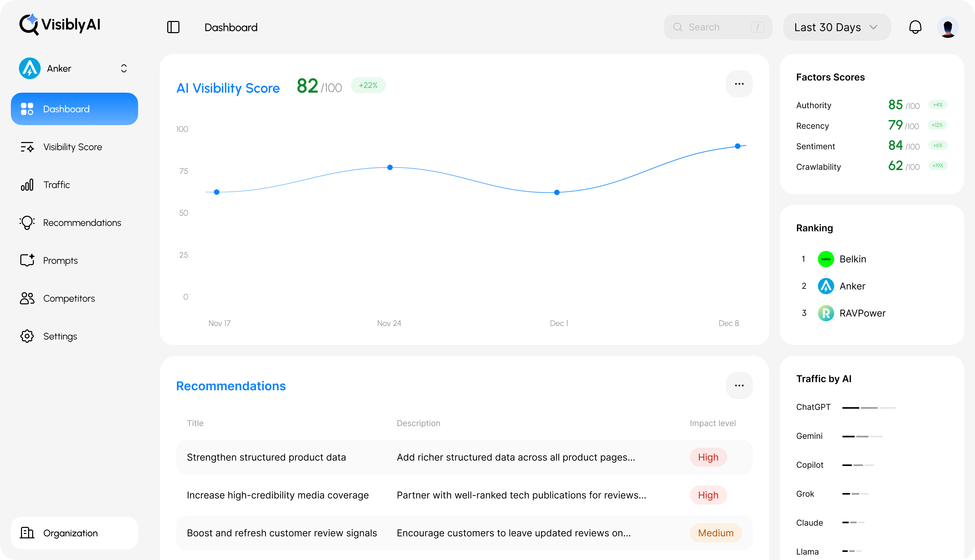Open the Dashboard section in sidebar
Screen dimensions: 975x560
point(74,109)
